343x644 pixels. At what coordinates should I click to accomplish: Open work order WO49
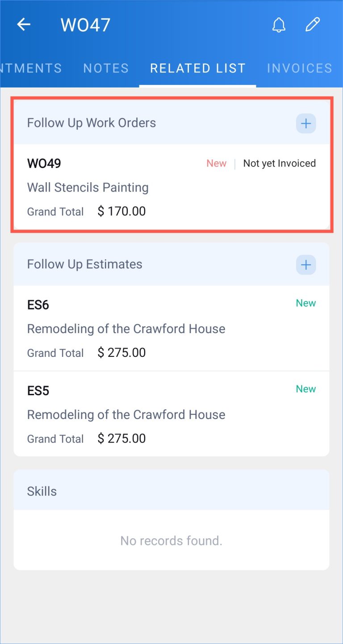pyautogui.click(x=44, y=163)
